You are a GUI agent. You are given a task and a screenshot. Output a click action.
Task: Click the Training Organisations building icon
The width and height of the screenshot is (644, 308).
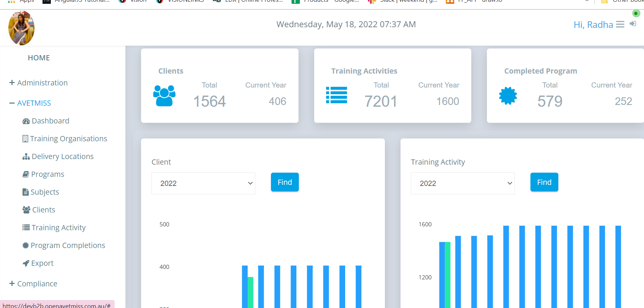25,138
